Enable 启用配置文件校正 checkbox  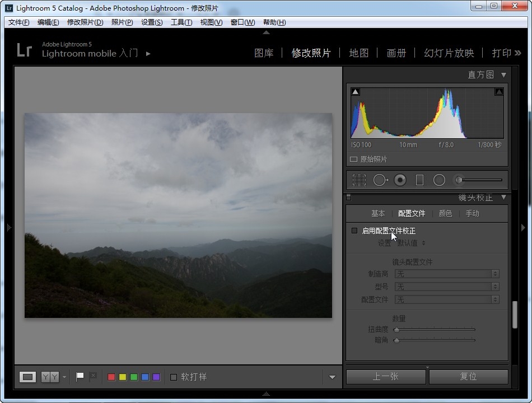click(354, 231)
